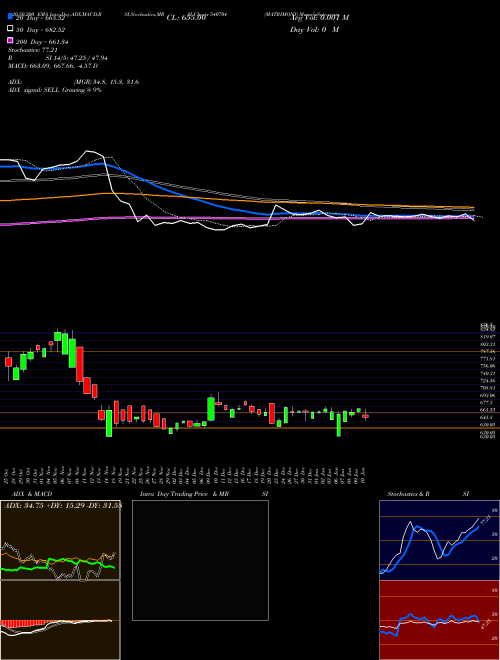500x660 pixels.
Task: Click the 819.97 price axis label
Action: tap(488, 337)
